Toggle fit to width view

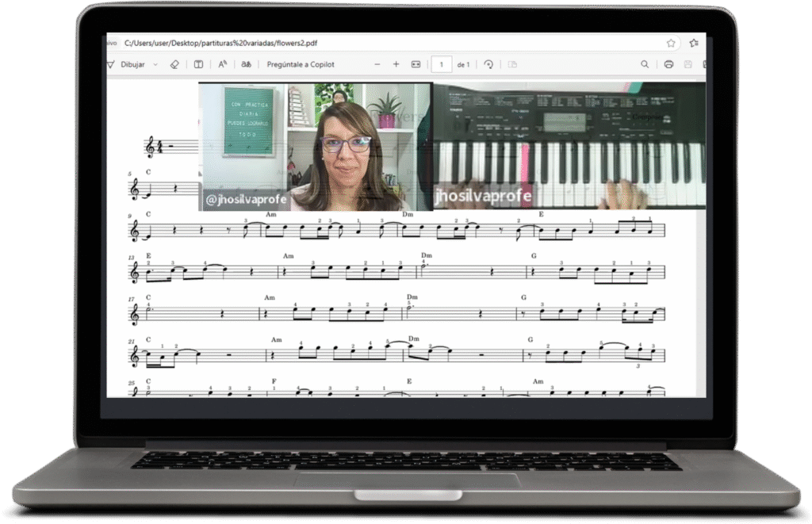(x=416, y=64)
